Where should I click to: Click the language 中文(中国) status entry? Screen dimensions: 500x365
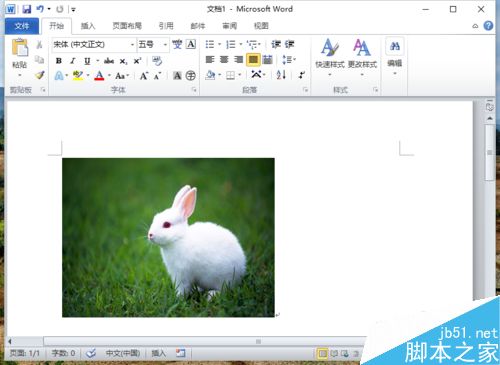(x=123, y=353)
